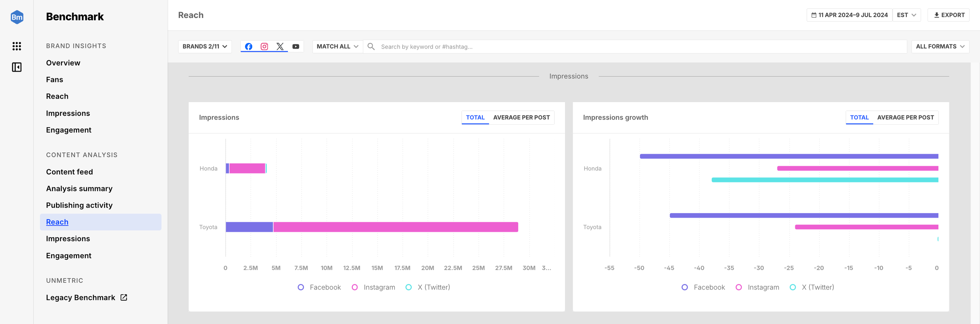Select Average Per Post in Impressions card
This screenshot has width=980, height=324.
click(521, 117)
